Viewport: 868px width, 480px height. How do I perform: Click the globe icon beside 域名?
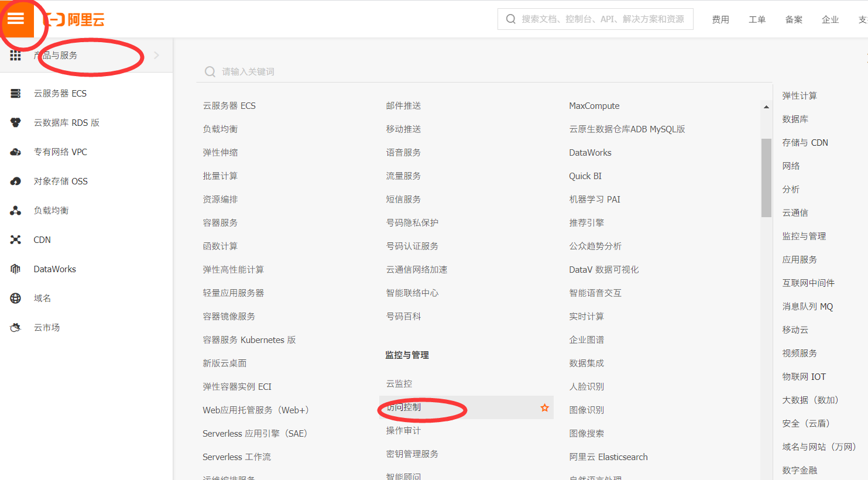point(16,299)
